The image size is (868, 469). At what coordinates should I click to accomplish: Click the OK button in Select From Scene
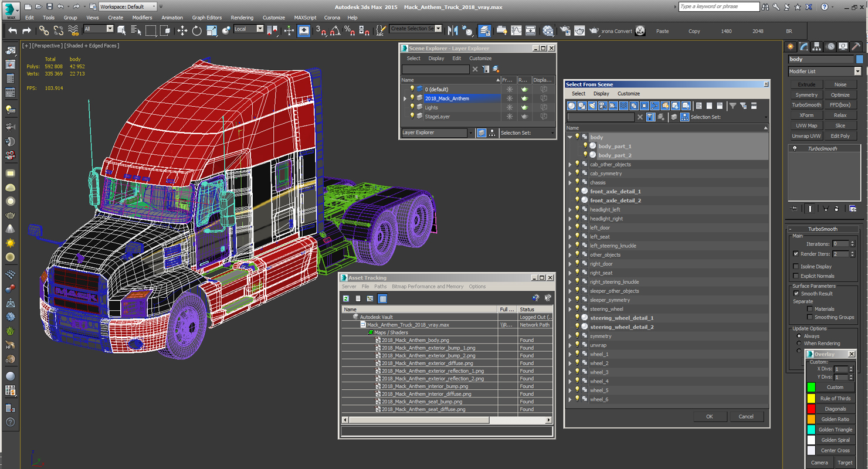click(709, 416)
